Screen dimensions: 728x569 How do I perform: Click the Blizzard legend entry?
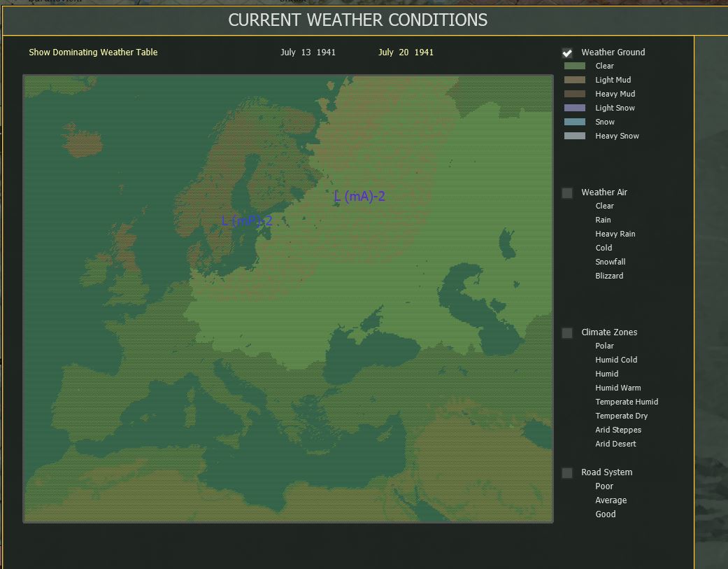(609, 276)
